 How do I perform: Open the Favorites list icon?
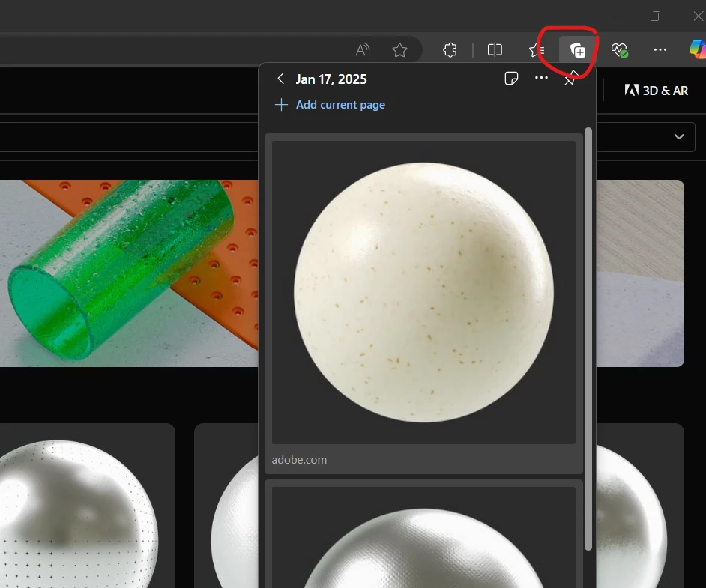coord(537,49)
